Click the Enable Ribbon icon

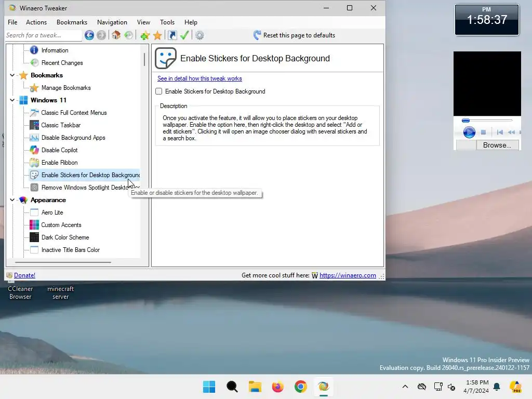pos(34,163)
